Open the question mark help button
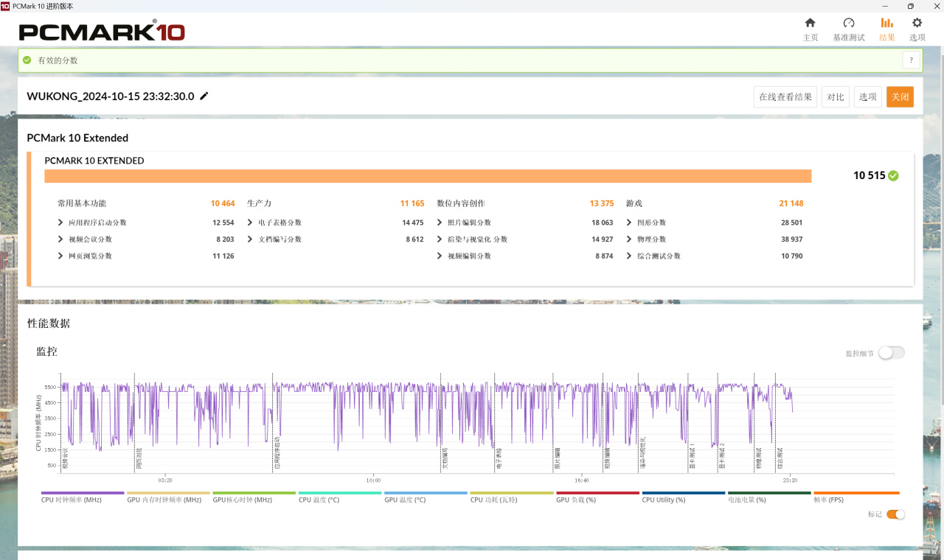944x560 pixels. pyautogui.click(x=911, y=60)
